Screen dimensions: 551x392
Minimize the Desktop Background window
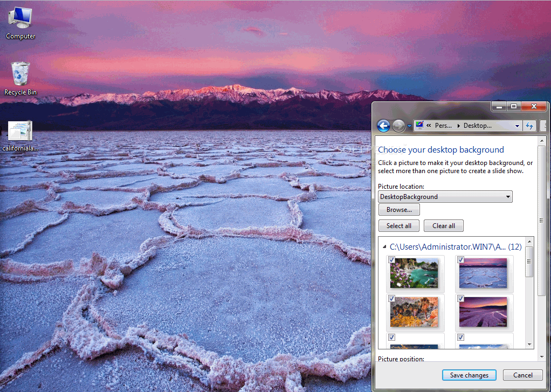(499, 107)
